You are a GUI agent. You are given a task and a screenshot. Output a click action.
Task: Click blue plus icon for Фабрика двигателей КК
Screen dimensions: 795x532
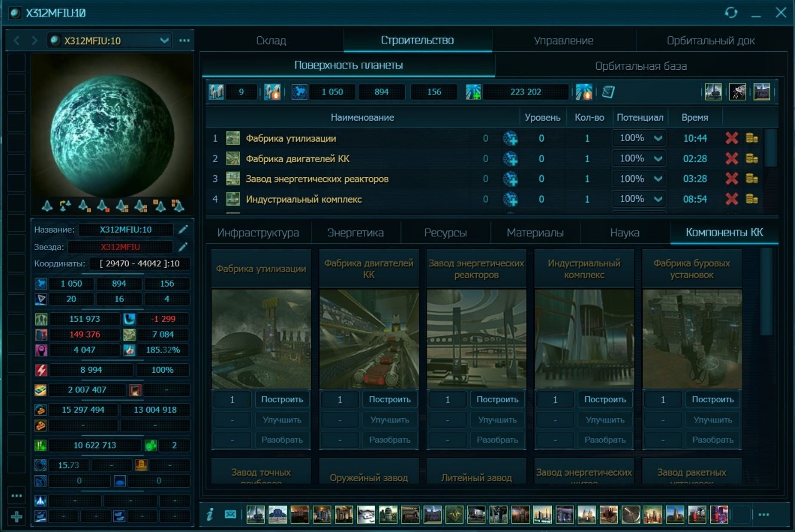point(510,159)
